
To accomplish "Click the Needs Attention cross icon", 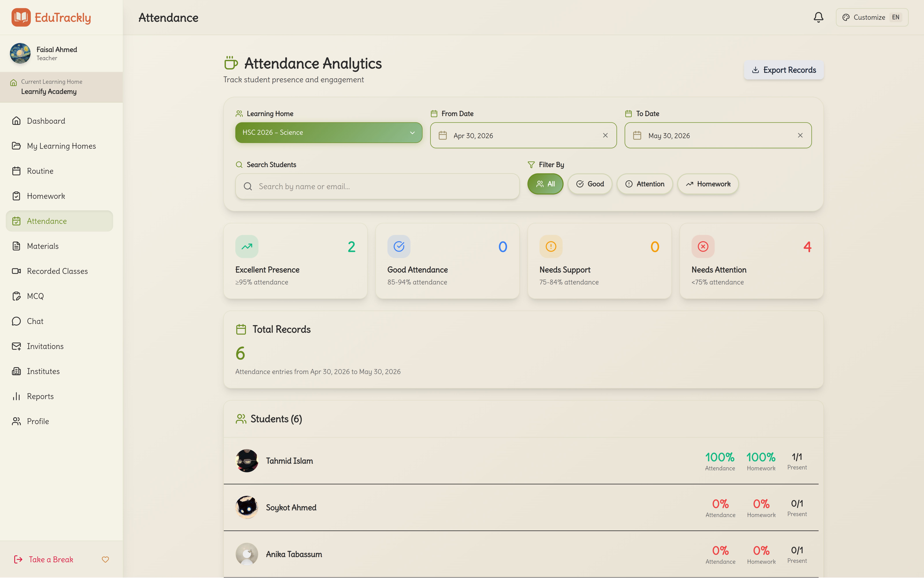I will (x=703, y=247).
